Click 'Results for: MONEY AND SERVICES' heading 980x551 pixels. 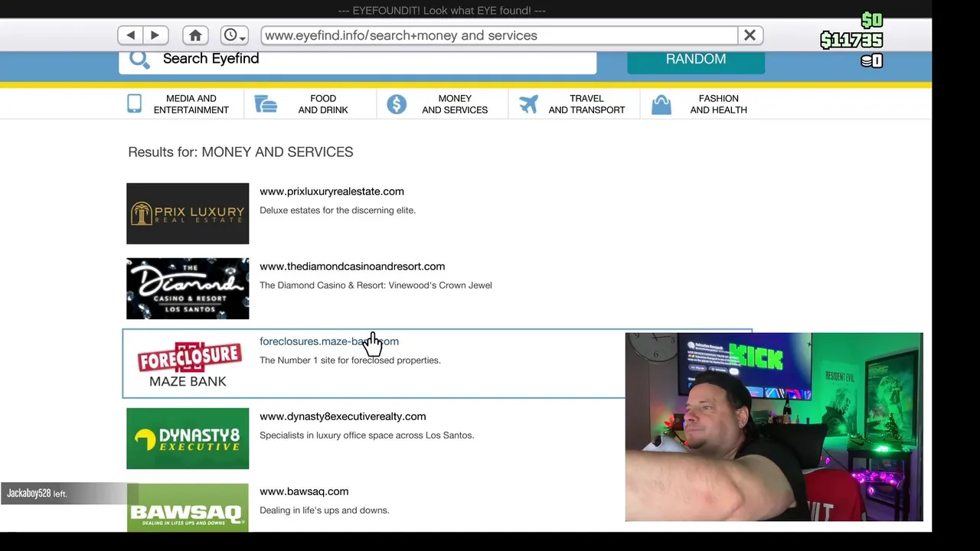click(x=240, y=152)
